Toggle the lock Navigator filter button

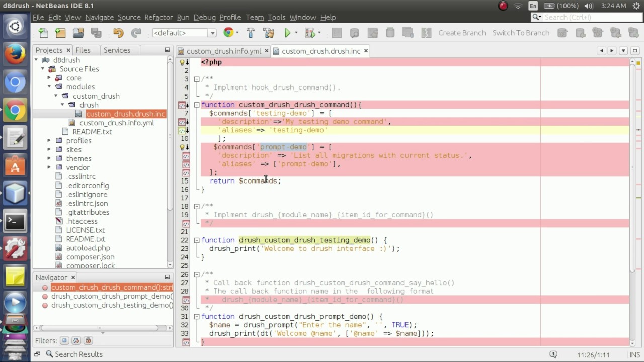(x=88, y=341)
